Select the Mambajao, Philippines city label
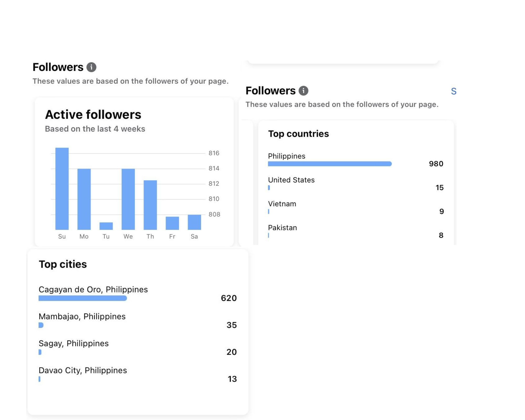 coord(82,316)
